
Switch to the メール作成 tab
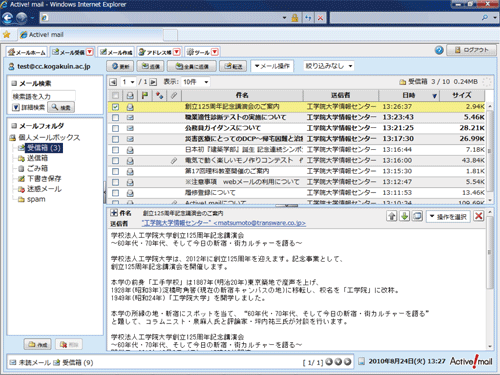coord(116,52)
